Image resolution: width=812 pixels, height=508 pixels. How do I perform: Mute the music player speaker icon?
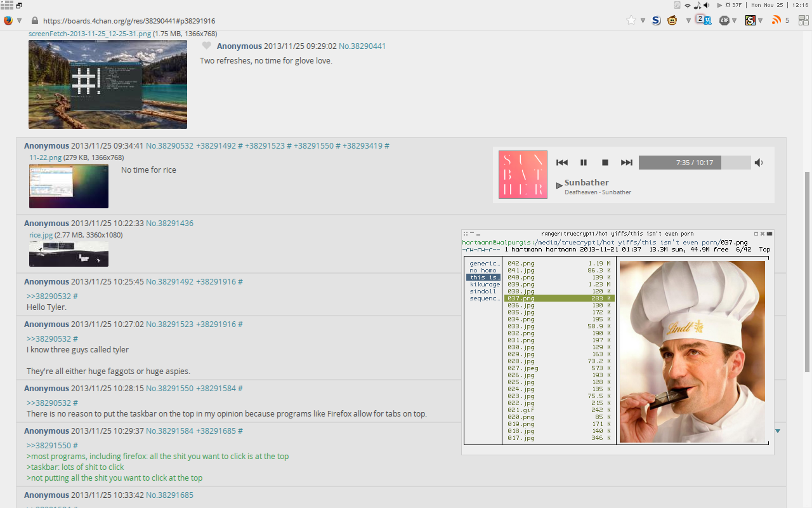click(759, 163)
